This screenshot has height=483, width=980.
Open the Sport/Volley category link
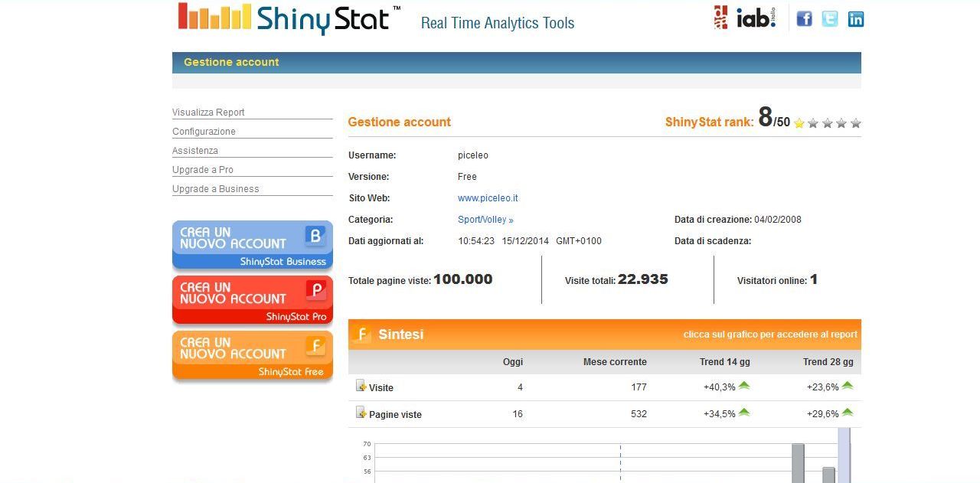[485, 219]
